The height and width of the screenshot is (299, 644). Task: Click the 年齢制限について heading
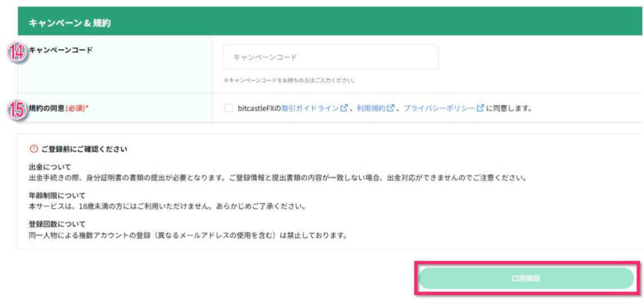coord(57,195)
